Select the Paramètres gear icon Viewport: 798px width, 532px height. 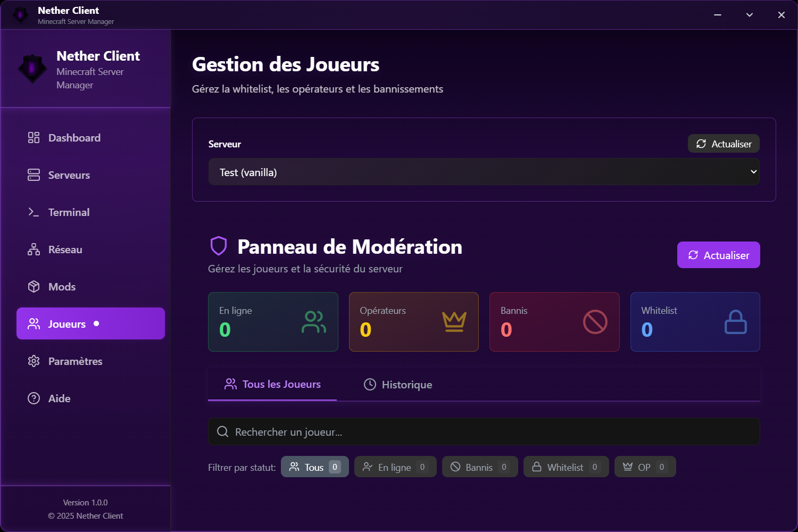(x=34, y=361)
